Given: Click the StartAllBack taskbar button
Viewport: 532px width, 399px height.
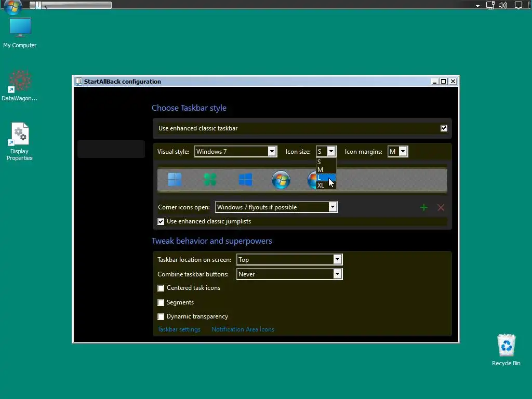Looking at the screenshot, I should 71,5.
